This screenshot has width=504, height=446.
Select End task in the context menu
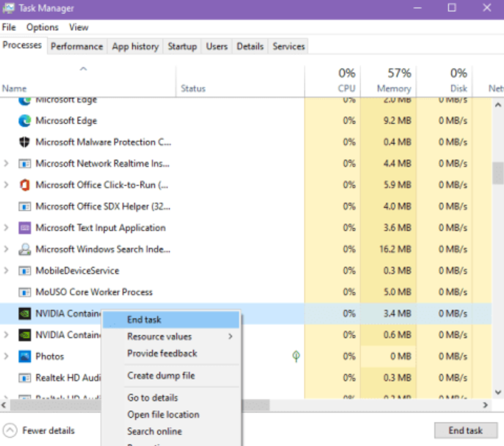[144, 319]
